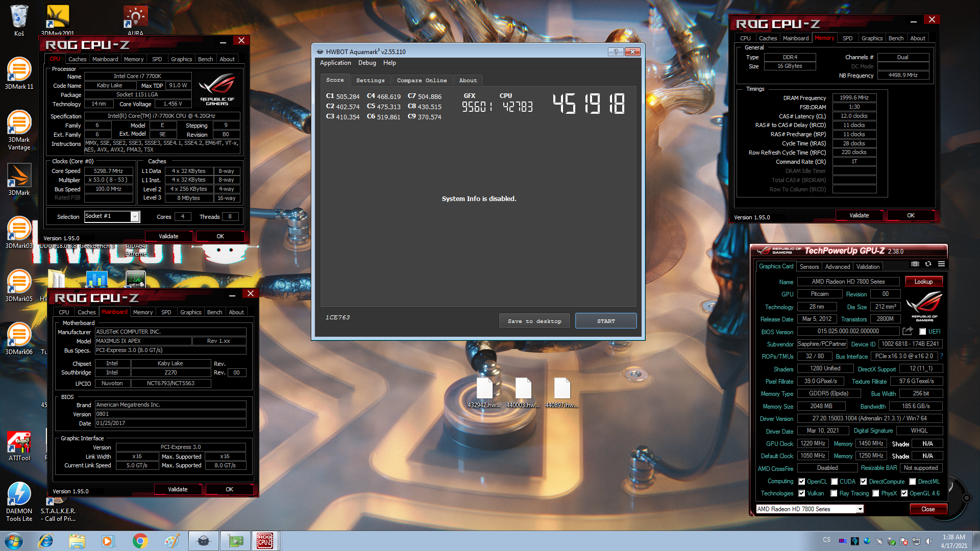
Task: Toggle the OpenCL checkbox
Action: tap(801, 482)
